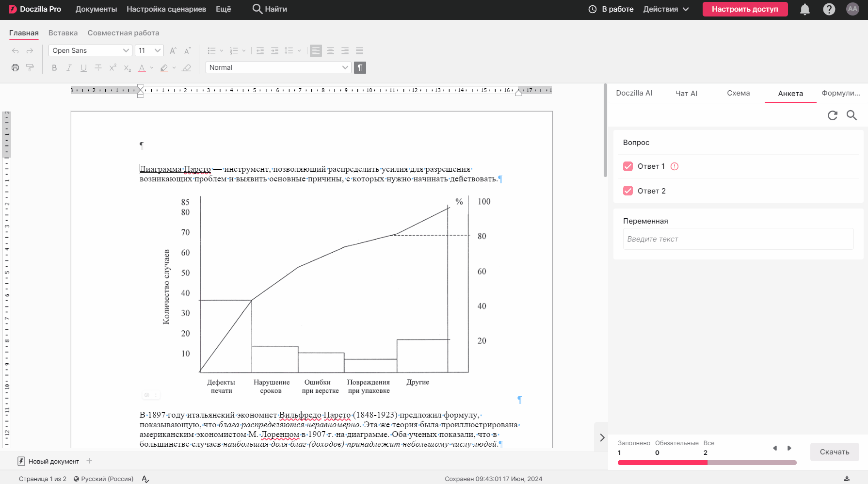Click the Redo arrow icon

click(x=30, y=50)
